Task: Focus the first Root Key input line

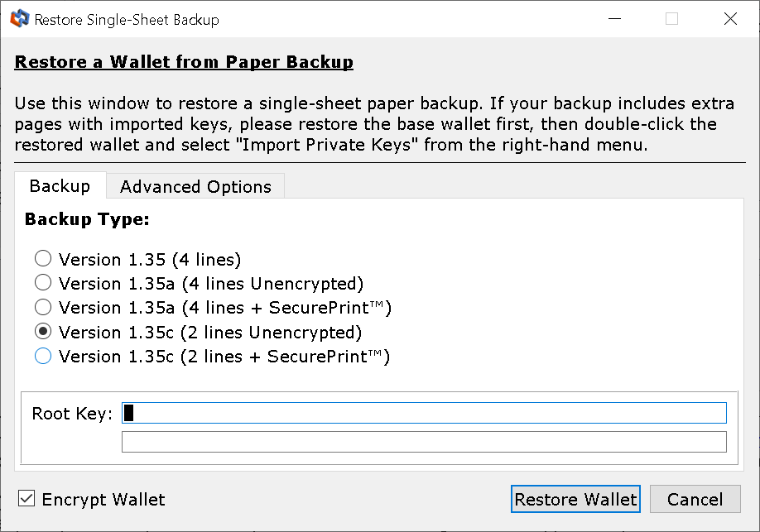Action: tap(424, 413)
